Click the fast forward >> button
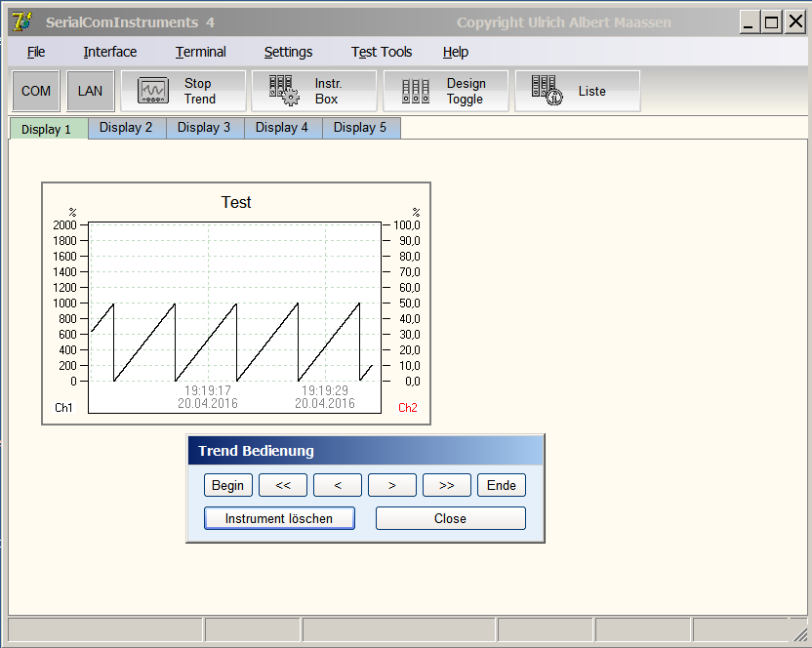812x648 pixels. (447, 485)
